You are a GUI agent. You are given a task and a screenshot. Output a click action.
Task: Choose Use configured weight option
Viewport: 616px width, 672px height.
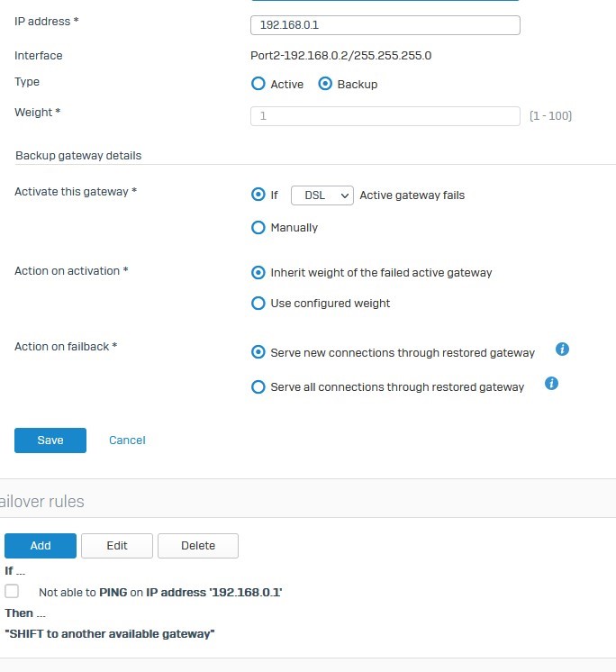click(258, 303)
